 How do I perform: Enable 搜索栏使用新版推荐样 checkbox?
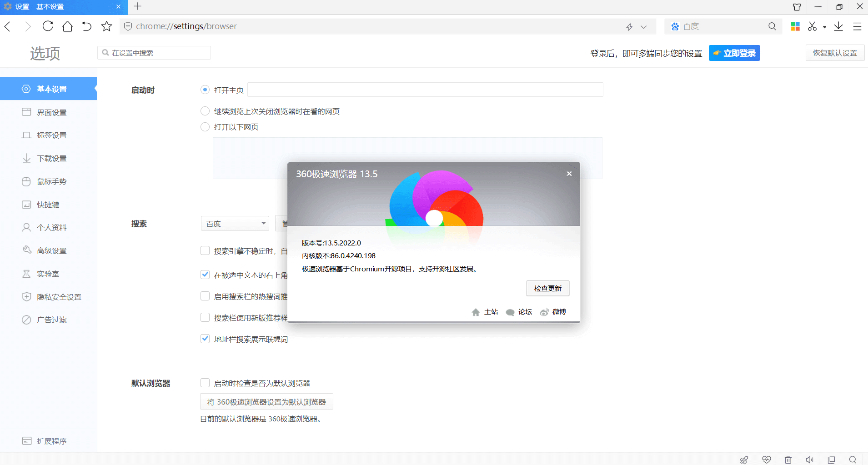205,317
